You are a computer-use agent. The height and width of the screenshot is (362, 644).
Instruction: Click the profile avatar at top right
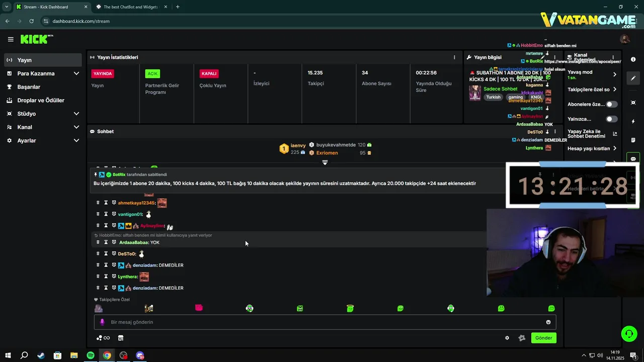(x=625, y=39)
